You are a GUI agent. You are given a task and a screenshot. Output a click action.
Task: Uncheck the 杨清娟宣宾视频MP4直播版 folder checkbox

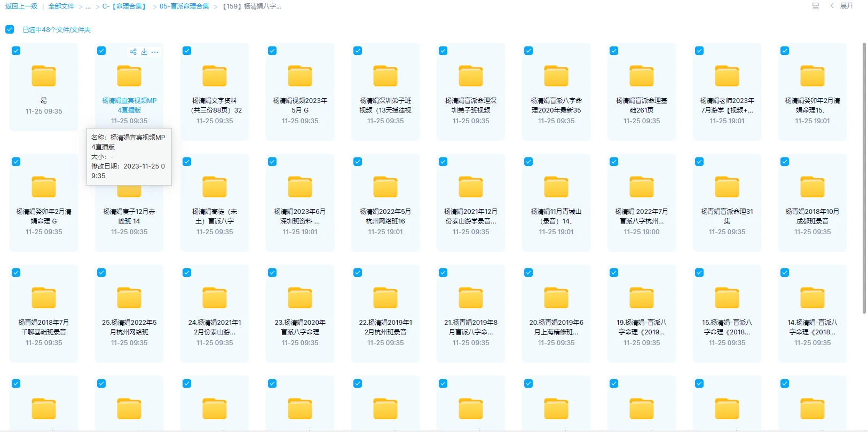(x=101, y=51)
